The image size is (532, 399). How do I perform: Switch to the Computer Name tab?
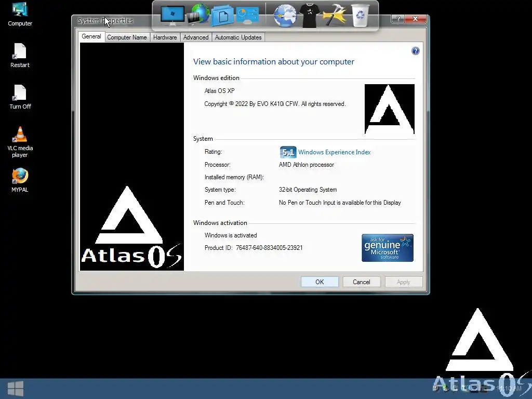pyautogui.click(x=127, y=37)
